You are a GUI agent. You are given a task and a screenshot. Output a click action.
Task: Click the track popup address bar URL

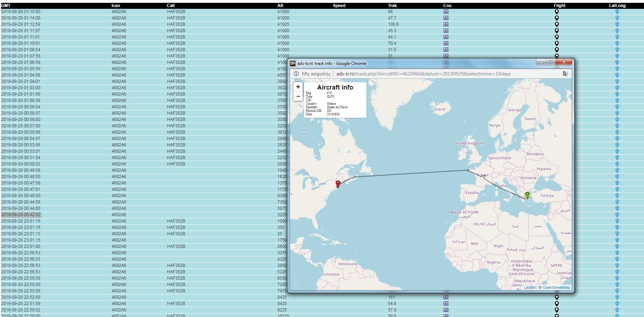(423, 74)
